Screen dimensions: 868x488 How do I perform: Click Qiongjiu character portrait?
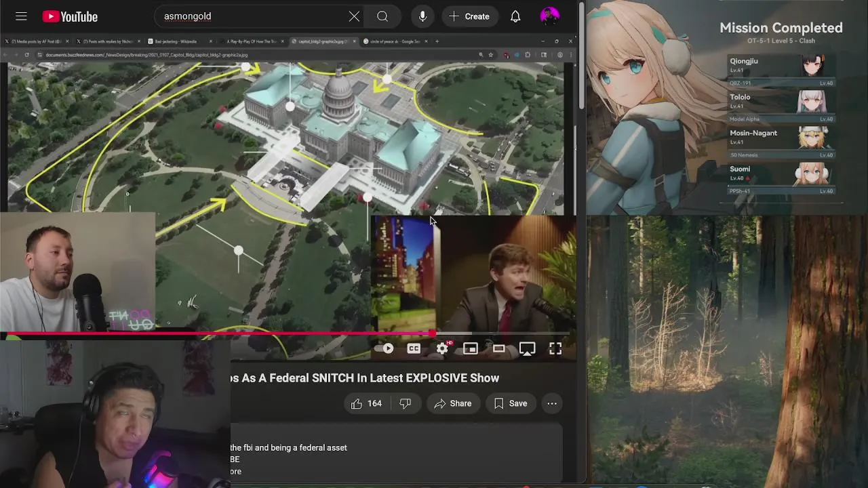(x=813, y=65)
